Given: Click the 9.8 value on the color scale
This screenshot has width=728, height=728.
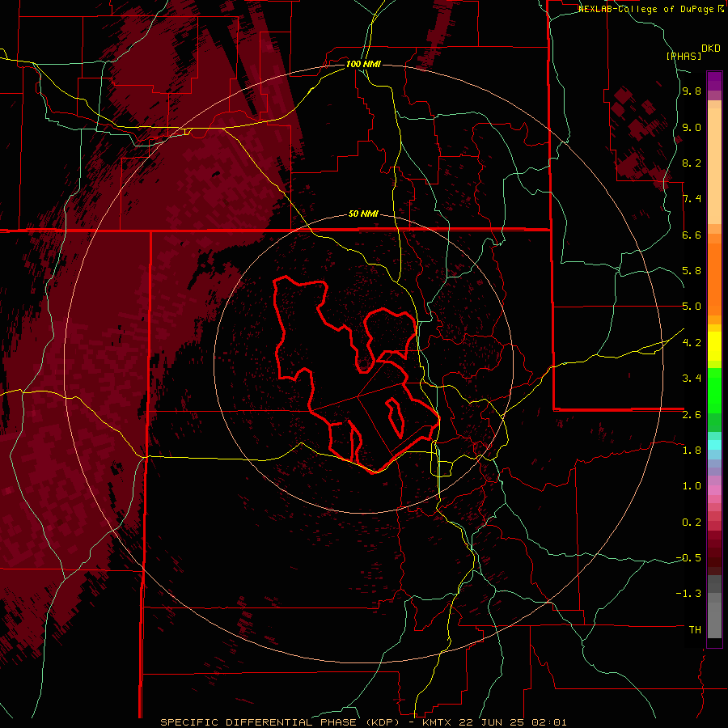Looking at the screenshot, I should [692, 91].
